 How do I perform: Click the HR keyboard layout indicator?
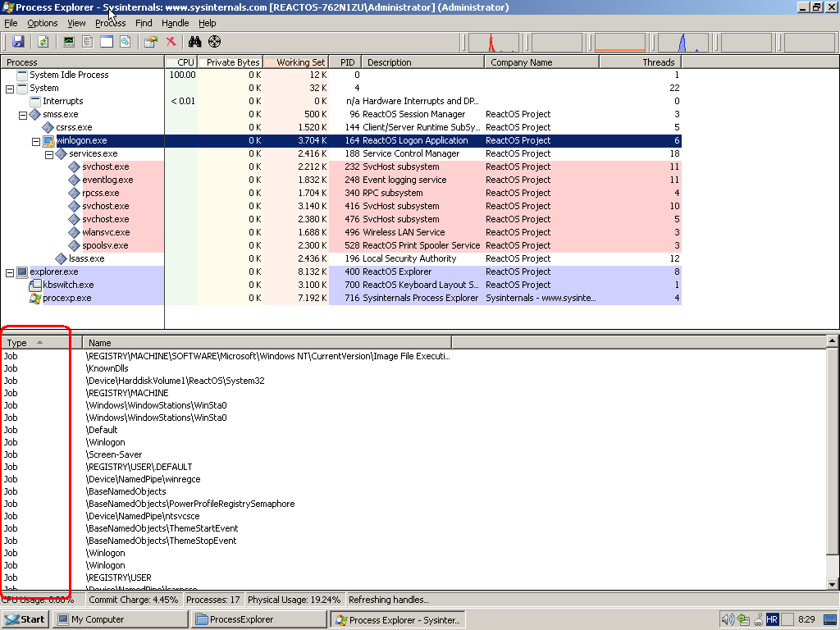pos(772,620)
